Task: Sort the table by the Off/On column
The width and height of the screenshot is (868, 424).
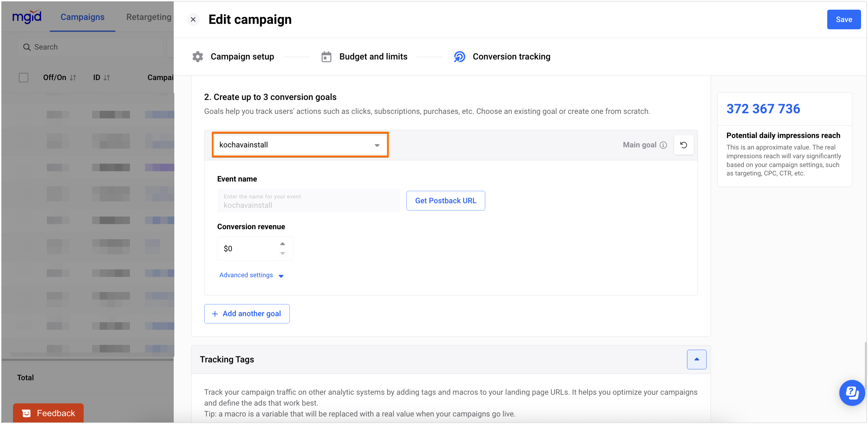Action: (73, 78)
